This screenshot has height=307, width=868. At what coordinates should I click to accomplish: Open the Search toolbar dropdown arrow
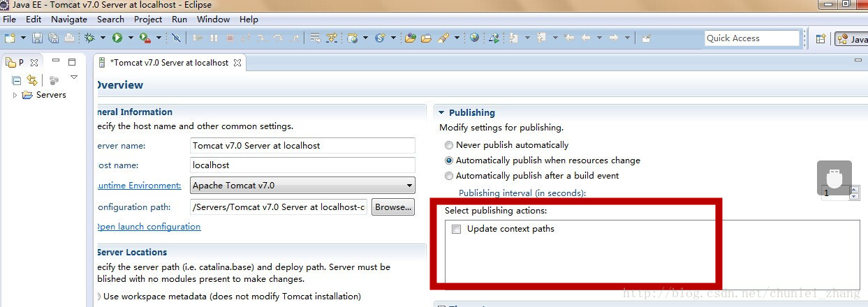coord(457,38)
